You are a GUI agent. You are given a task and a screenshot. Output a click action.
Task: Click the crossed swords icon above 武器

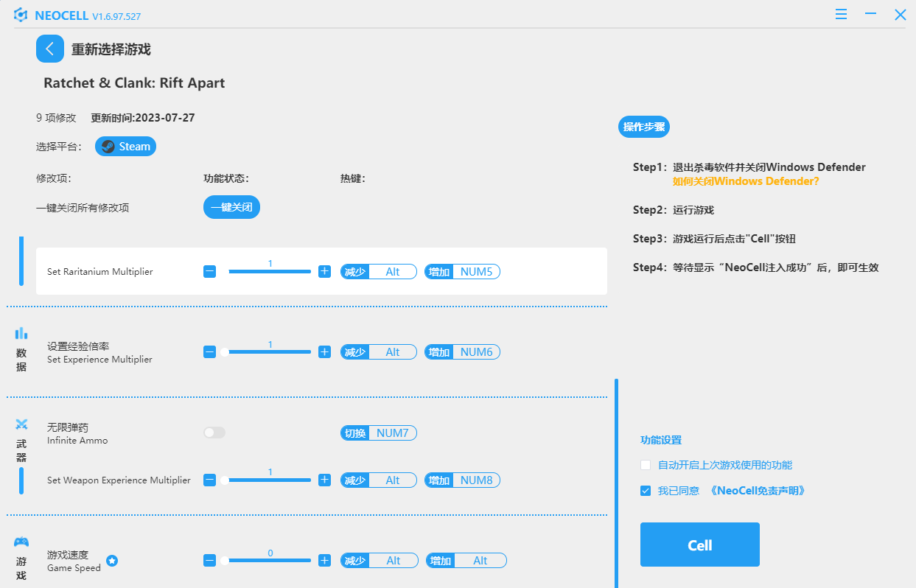click(x=21, y=424)
